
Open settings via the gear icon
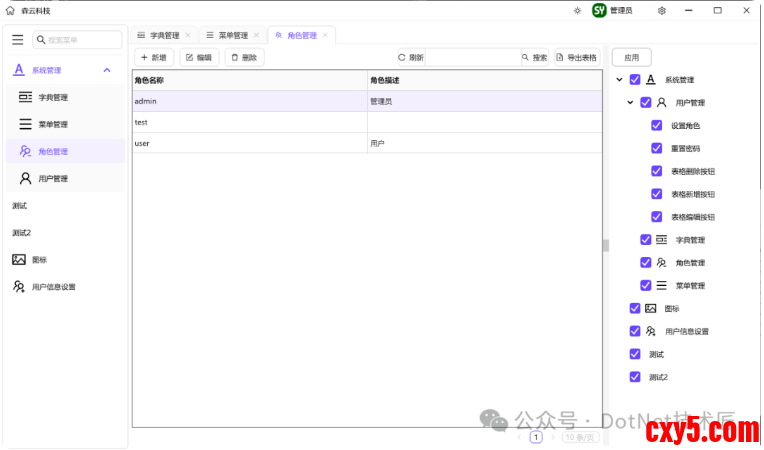[661, 10]
